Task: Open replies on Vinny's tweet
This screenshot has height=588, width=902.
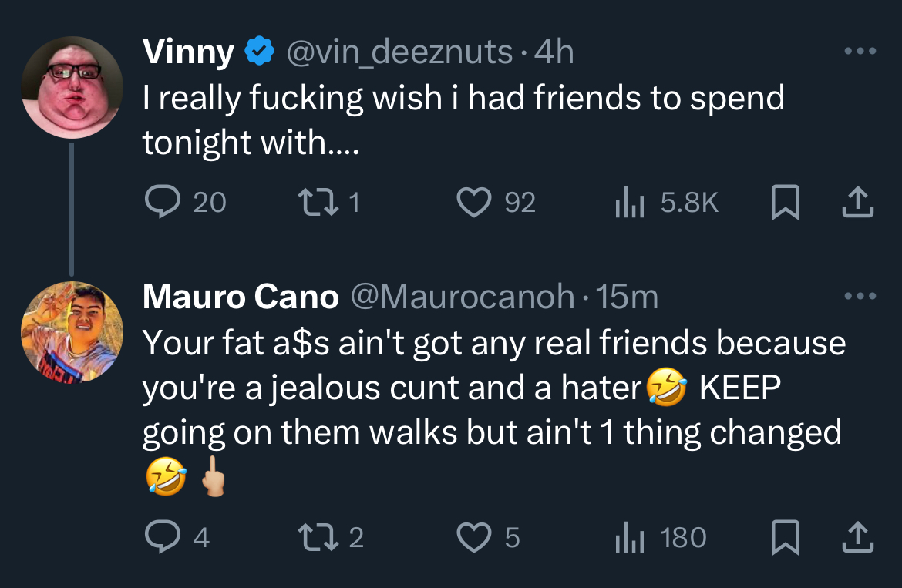Action: coord(163,202)
